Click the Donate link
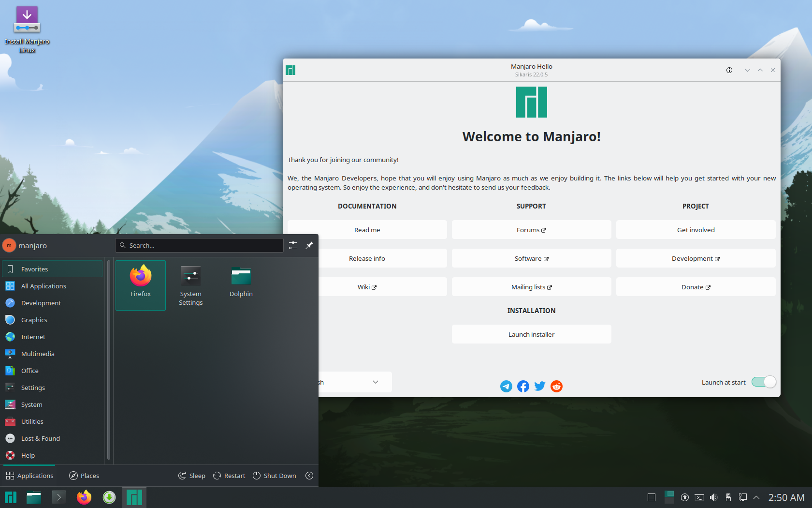Viewport: 812px width, 508px height. (696, 287)
